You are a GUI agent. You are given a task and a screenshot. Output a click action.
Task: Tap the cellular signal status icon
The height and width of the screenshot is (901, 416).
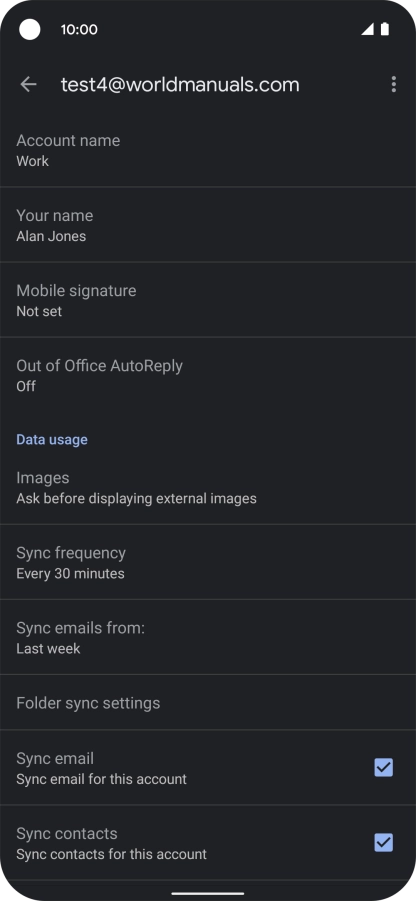[367, 29]
